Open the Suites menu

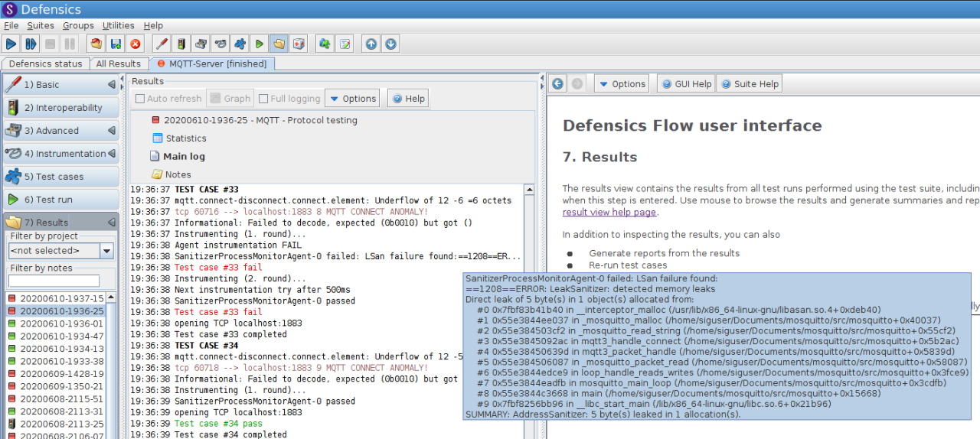click(41, 25)
